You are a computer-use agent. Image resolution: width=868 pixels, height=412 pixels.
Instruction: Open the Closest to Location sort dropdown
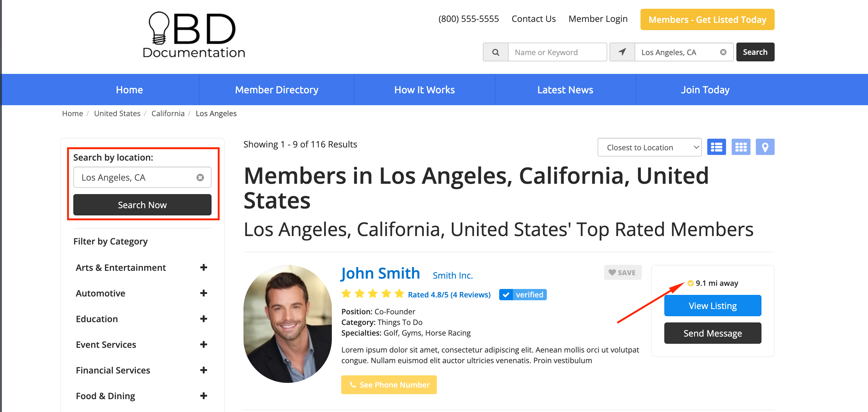tap(649, 147)
